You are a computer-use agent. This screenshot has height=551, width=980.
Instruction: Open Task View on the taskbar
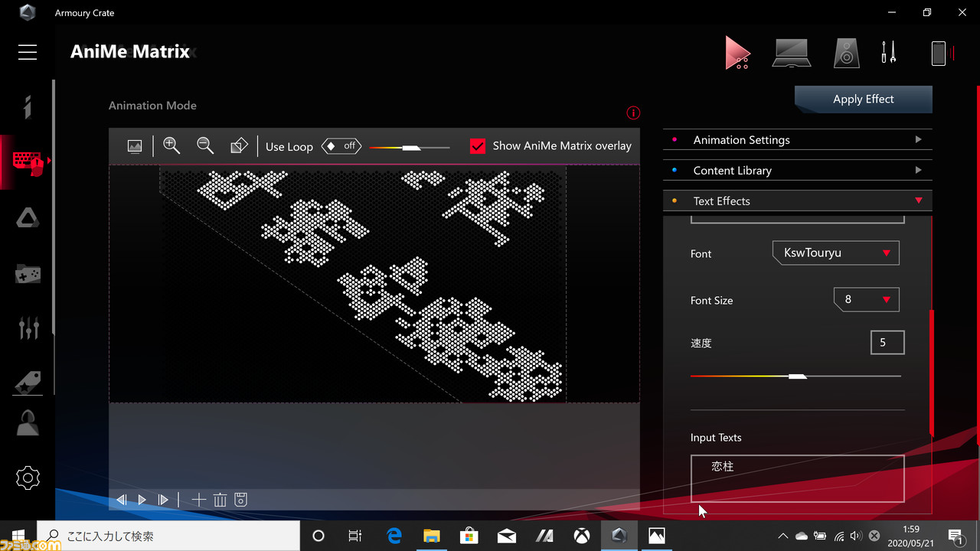355,536
